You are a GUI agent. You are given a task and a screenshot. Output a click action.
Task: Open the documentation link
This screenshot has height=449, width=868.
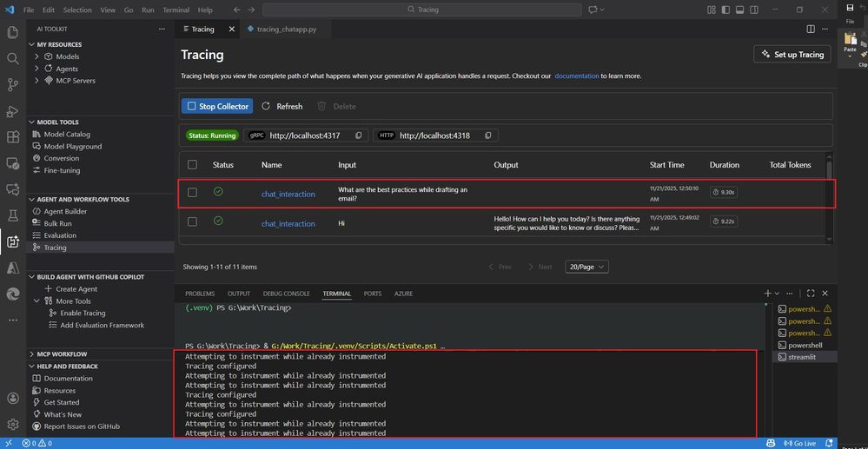point(577,76)
